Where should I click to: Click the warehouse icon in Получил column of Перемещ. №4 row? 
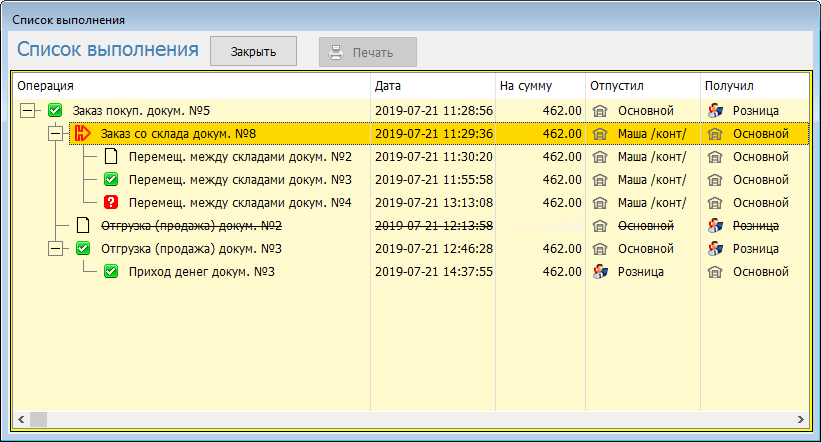(715, 203)
